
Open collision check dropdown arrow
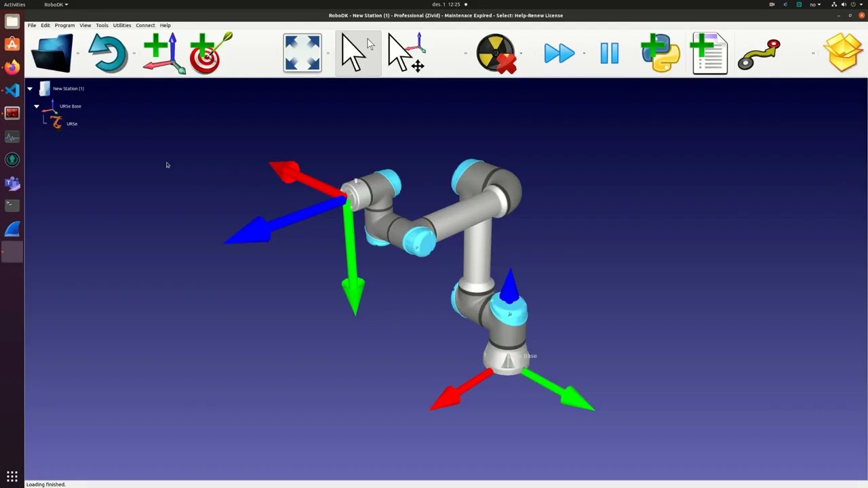point(521,53)
